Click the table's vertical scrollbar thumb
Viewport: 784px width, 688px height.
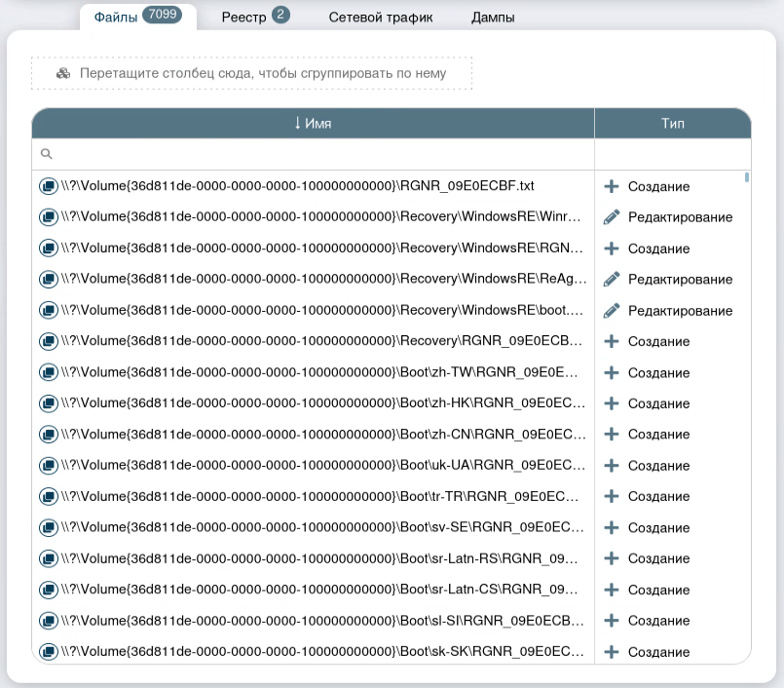click(x=747, y=178)
